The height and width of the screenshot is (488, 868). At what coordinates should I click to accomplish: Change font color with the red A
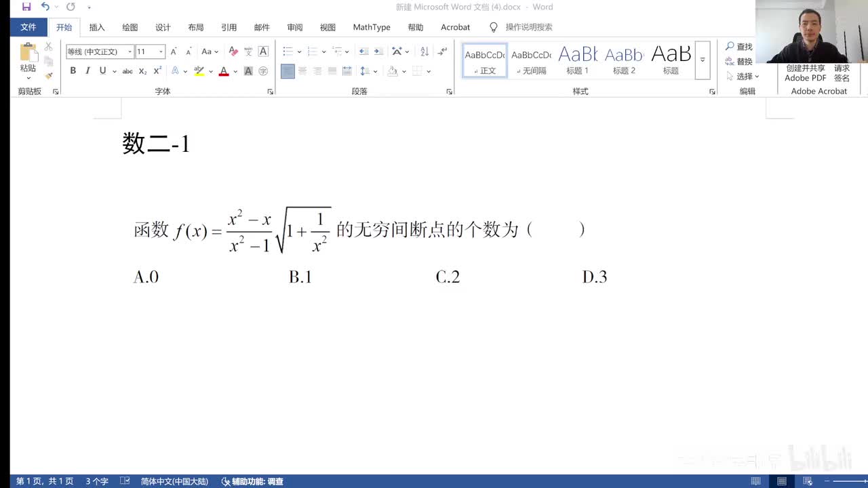(x=223, y=71)
